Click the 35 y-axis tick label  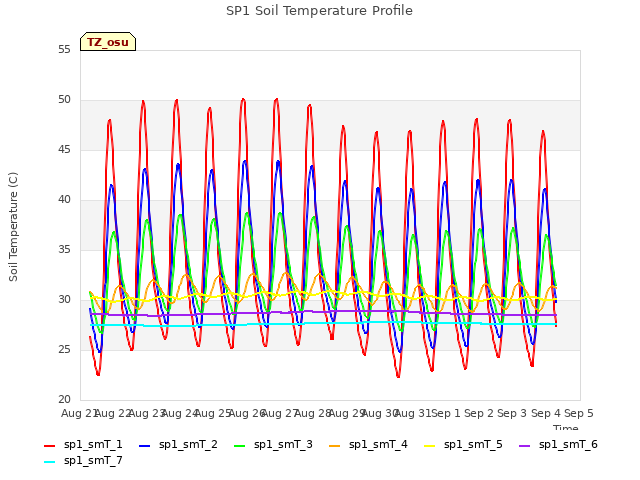[x=64, y=250]
